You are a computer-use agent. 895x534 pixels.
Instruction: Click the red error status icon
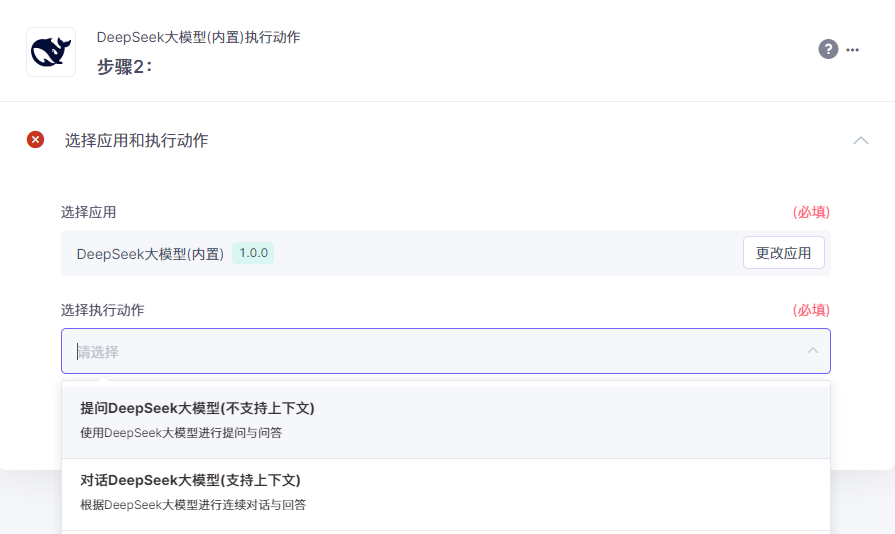[x=35, y=139]
